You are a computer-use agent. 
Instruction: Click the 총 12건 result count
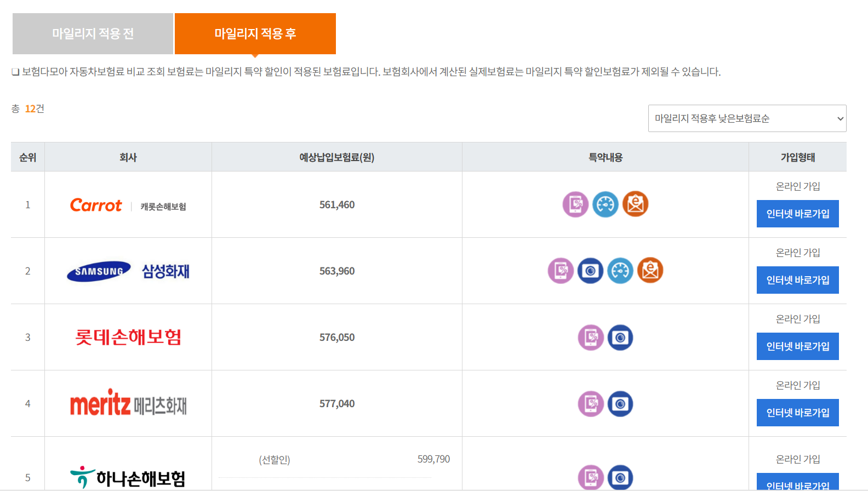[x=28, y=109]
